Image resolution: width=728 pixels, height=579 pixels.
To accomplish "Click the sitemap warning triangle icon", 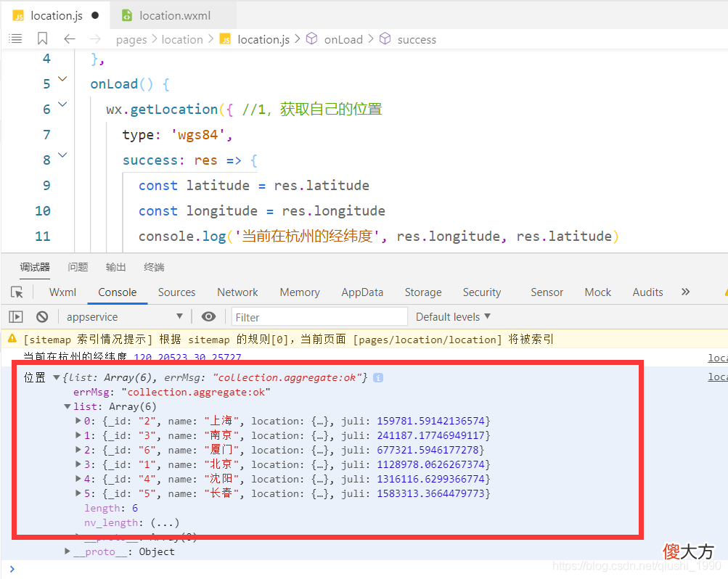I will point(12,339).
